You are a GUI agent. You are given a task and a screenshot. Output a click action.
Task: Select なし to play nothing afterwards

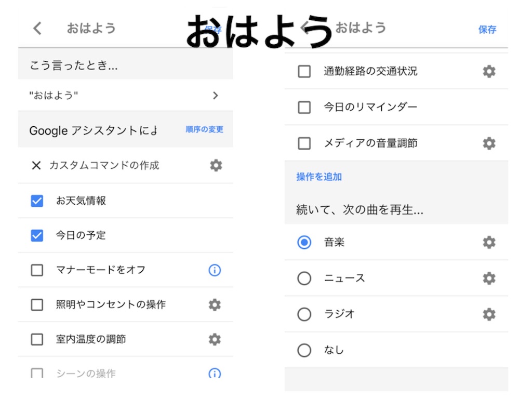pos(304,350)
